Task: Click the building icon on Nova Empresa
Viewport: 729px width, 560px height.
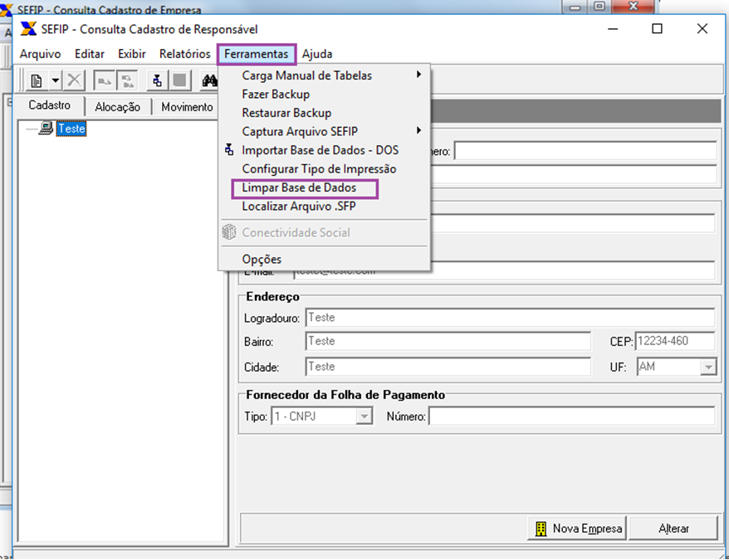Action: [x=541, y=528]
